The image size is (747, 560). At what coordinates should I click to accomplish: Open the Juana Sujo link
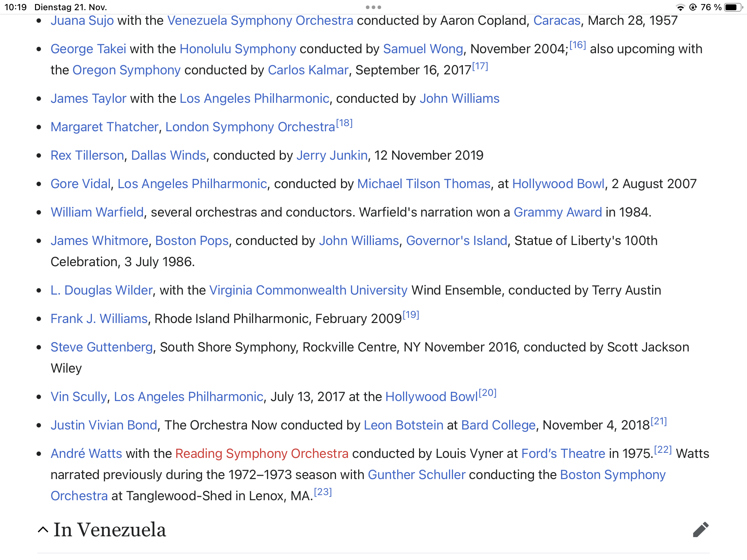coord(82,20)
